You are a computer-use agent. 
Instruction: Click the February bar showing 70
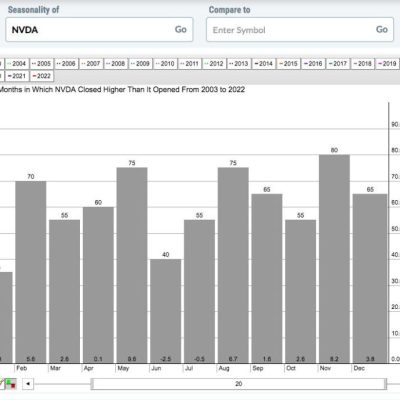31,272
